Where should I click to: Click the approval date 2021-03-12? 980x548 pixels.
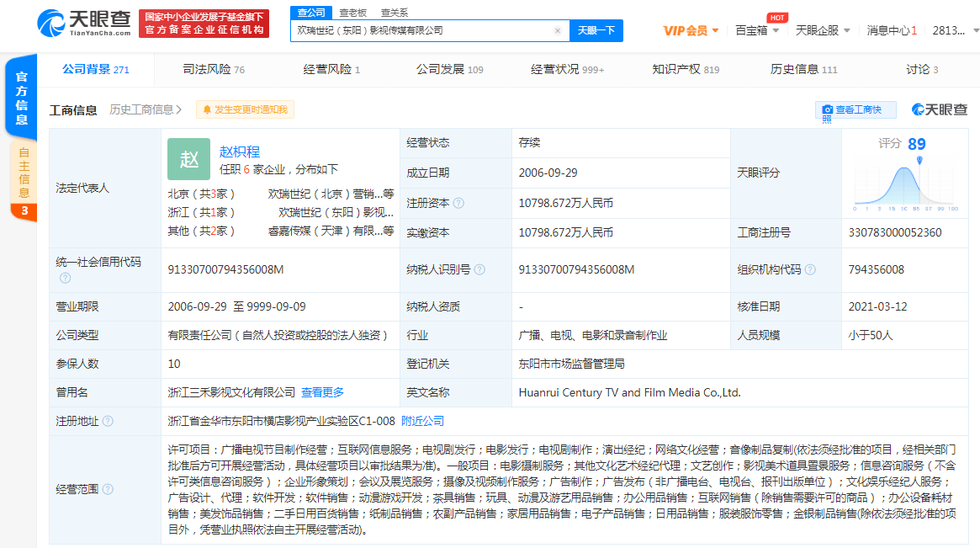(877, 306)
